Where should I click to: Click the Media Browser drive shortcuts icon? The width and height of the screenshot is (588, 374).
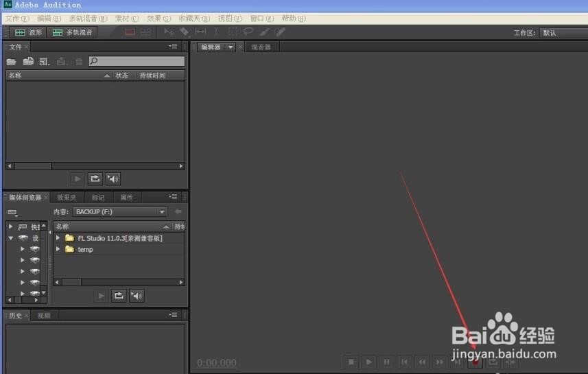[x=13, y=213]
